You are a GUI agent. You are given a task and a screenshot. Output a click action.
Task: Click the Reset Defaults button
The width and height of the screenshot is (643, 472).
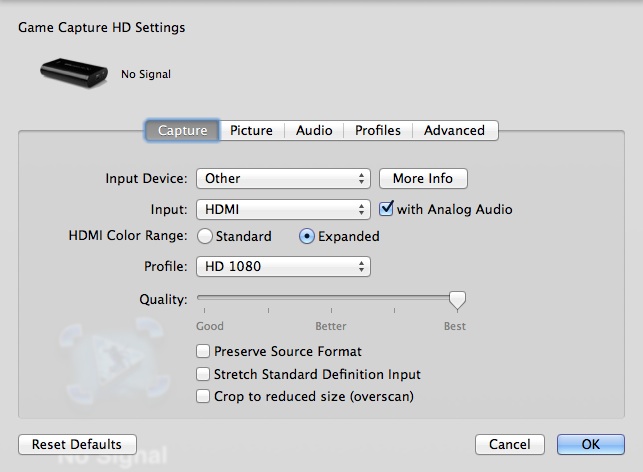[x=77, y=444]
